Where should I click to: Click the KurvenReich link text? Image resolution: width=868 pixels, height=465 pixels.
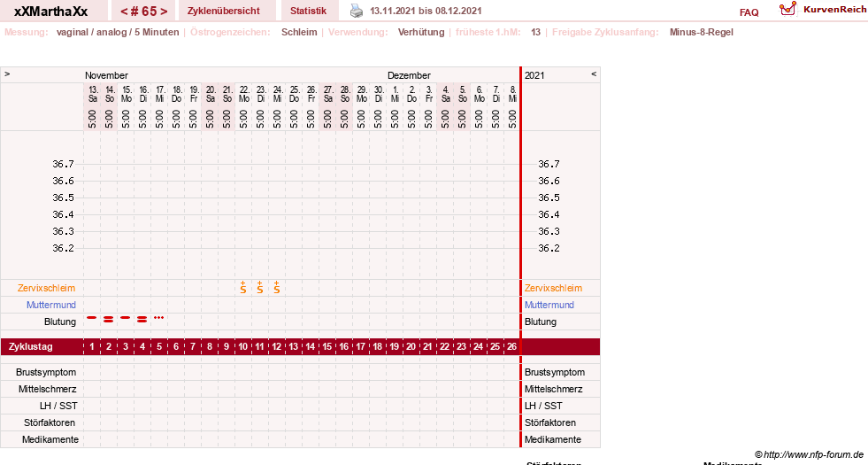(x=834, y=10)
